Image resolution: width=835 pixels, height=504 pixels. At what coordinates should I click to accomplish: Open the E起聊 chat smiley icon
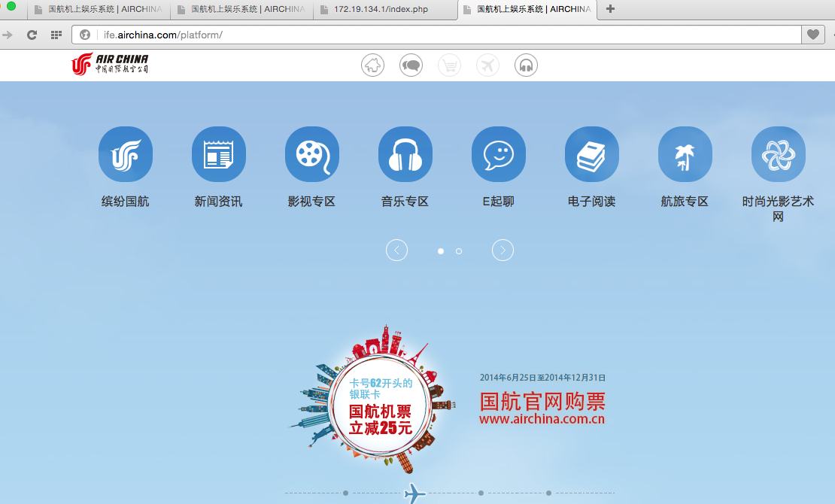[x=499, y=154]
